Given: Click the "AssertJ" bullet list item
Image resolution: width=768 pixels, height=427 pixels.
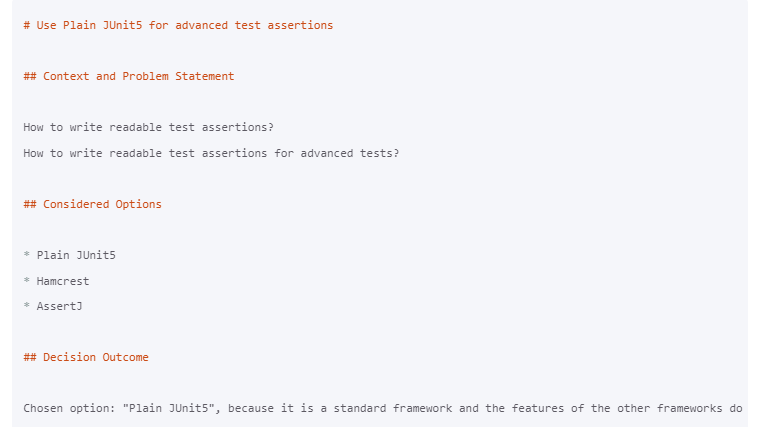Looking at the screenshot, I should pyautogui.click(x=59, y=306).
